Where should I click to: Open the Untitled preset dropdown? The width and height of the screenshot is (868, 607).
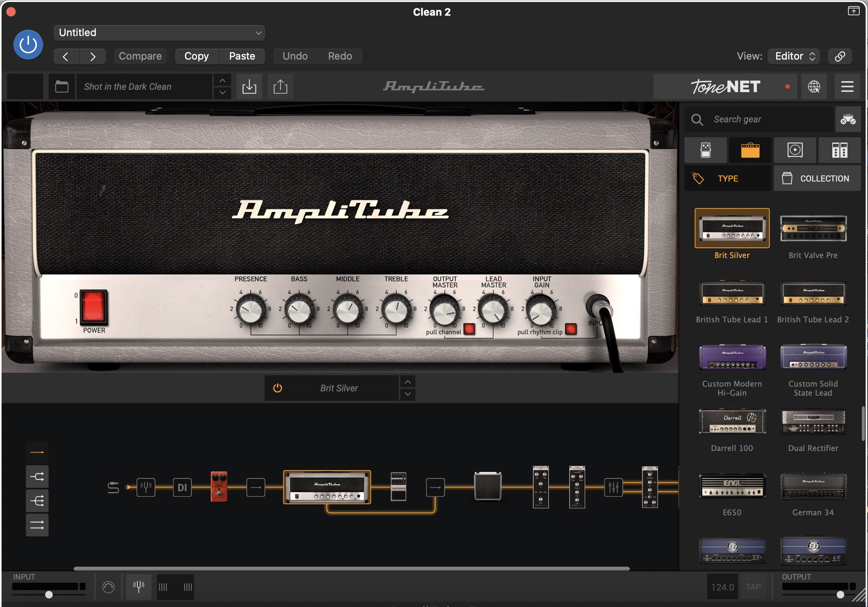pyautogui.click(x=159, y=33)
